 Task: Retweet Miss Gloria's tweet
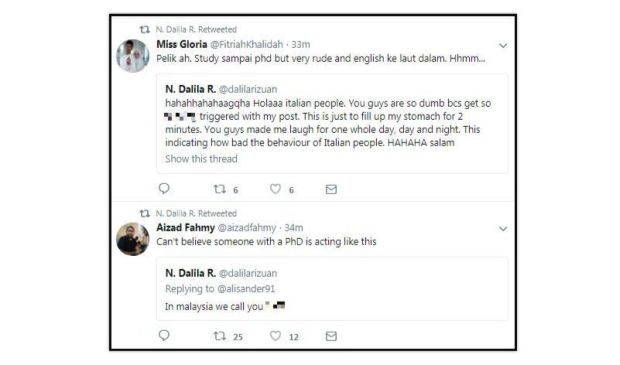[x=220, y=189]
